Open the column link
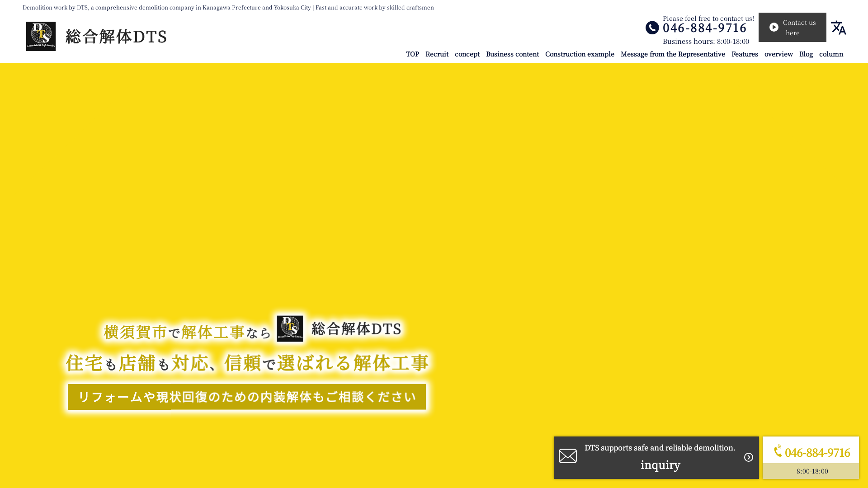Screen dimensions: 868x488 click(x=831, y=54)
